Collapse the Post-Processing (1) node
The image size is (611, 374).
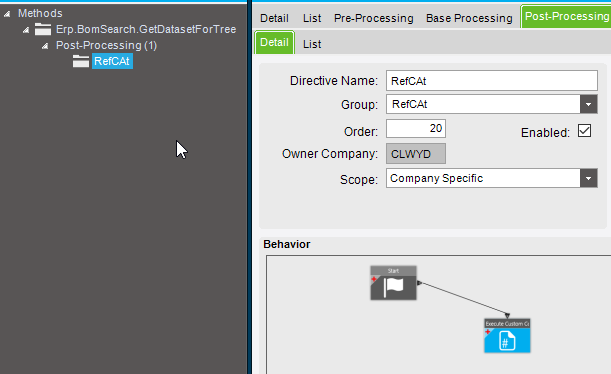pyautogui.click(x=45, y=46)
